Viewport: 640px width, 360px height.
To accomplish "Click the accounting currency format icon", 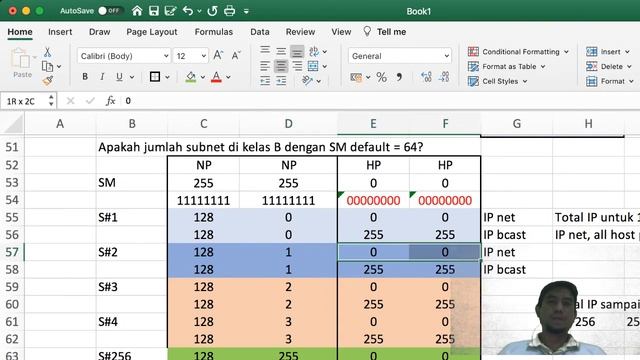I will pyautogui.click(x=356, y=77).
